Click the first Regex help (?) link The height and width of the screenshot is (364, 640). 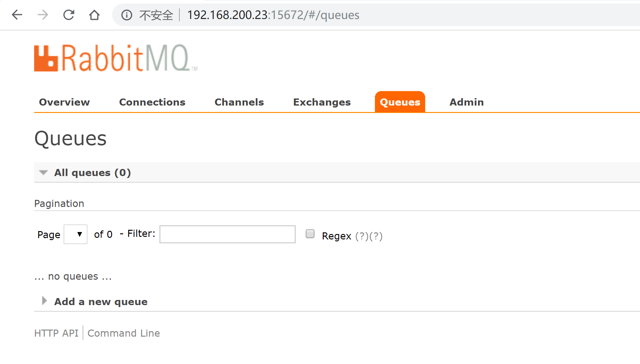point(362,236)
